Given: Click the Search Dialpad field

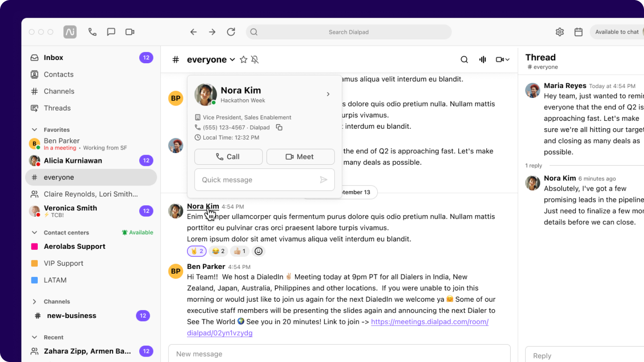Looking at the screenshot, I should [349, 32].
